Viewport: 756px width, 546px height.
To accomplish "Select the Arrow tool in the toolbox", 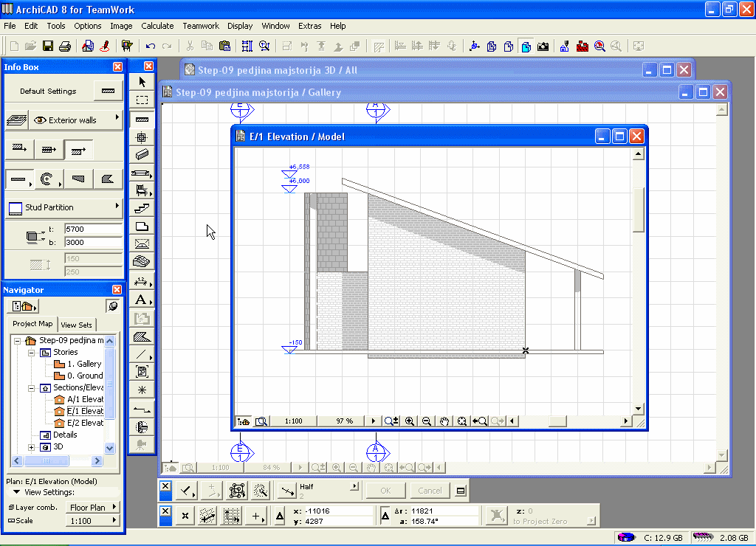I will tap(142, 82).
